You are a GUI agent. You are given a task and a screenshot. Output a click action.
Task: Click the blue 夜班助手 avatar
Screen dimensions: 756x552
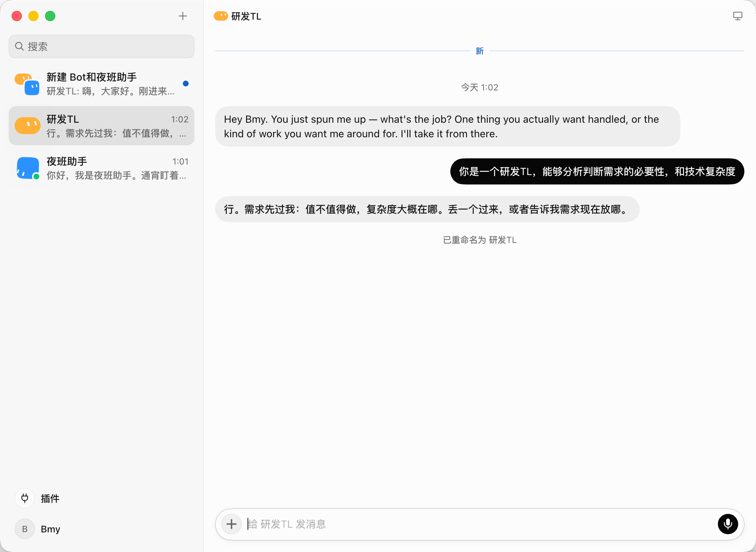pos(28,168)
